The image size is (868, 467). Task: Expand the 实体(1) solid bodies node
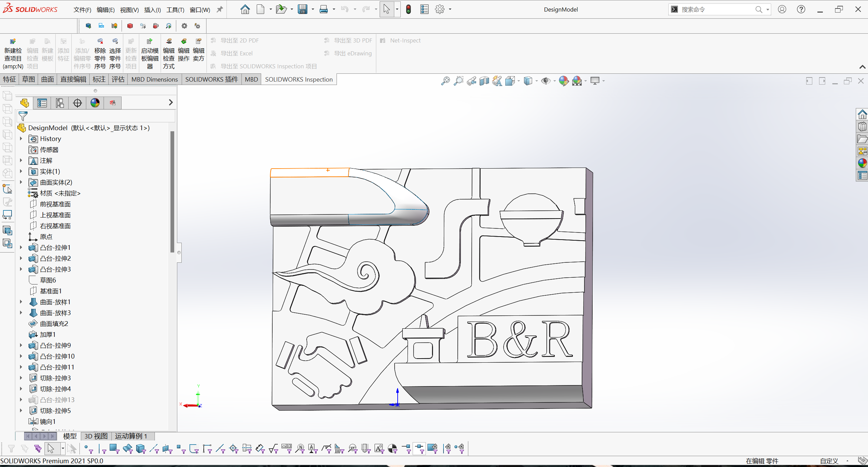[x=21, y=171]
